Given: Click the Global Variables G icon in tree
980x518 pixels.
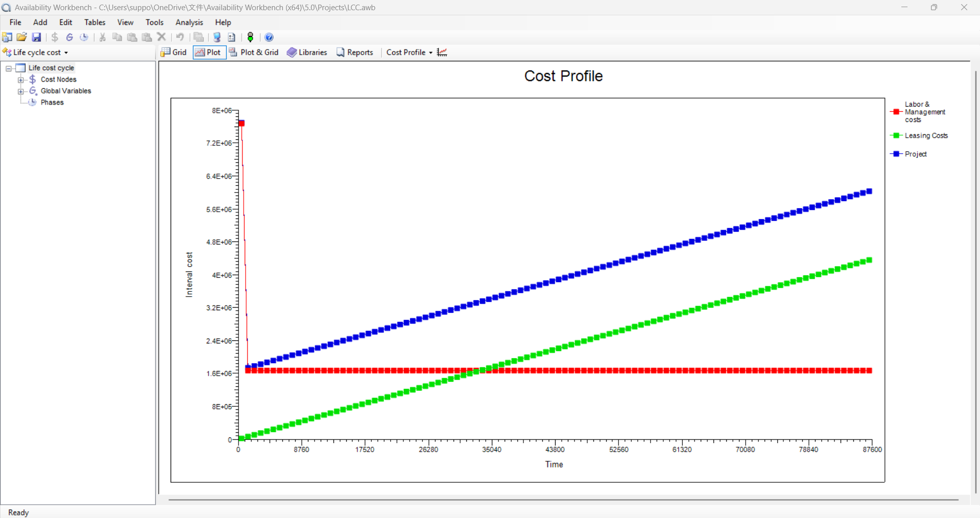Looking at the screenshot, I should tap(33, 91).
